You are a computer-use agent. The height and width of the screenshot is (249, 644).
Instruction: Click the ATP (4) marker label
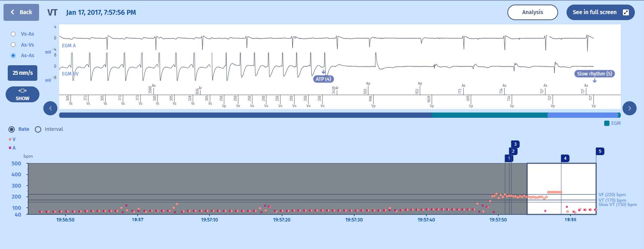323,79
